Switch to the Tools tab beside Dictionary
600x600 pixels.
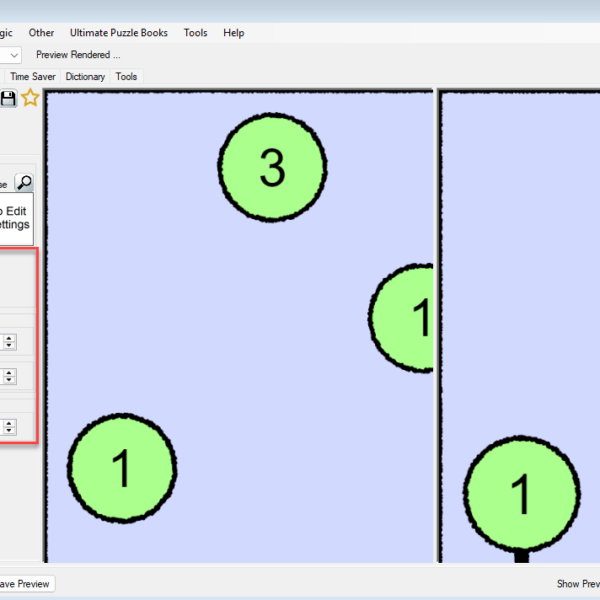click(126, 77)
